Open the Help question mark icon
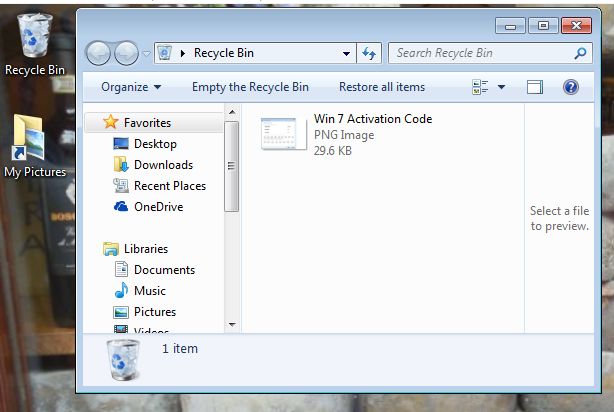Viewport: 614px width, 412px height. coord(570,87)
